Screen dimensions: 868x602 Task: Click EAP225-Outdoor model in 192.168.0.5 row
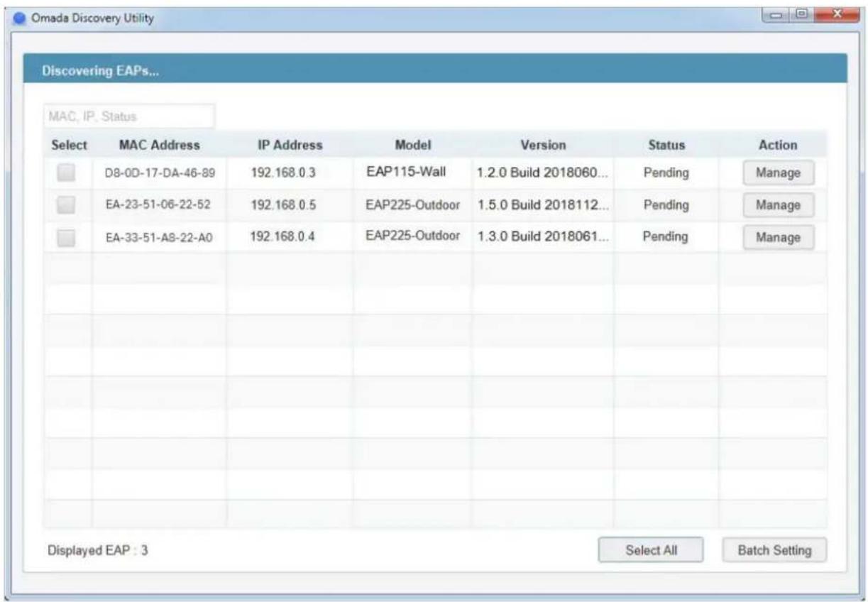click(412, 204)
